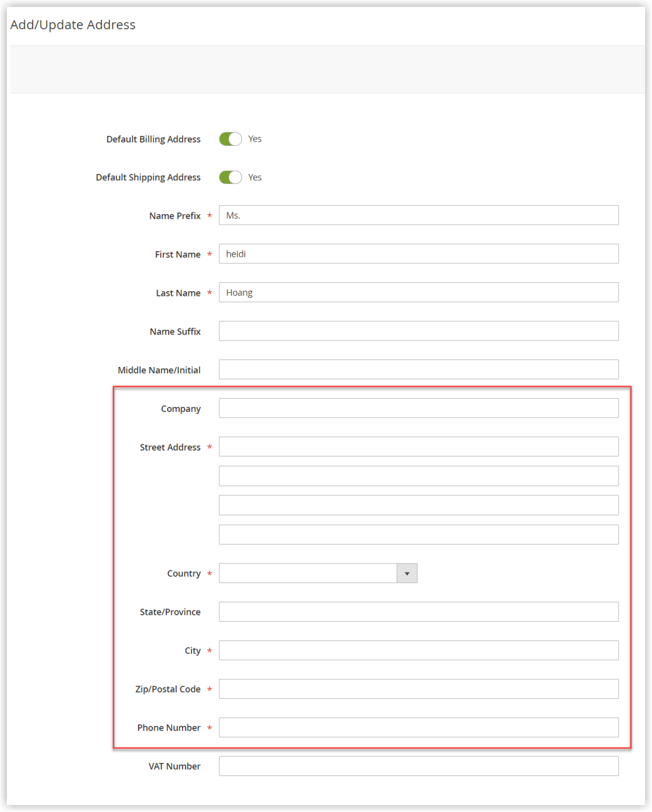
Task: Click the Zip/Postal Code label
Action: coord(168,689)
